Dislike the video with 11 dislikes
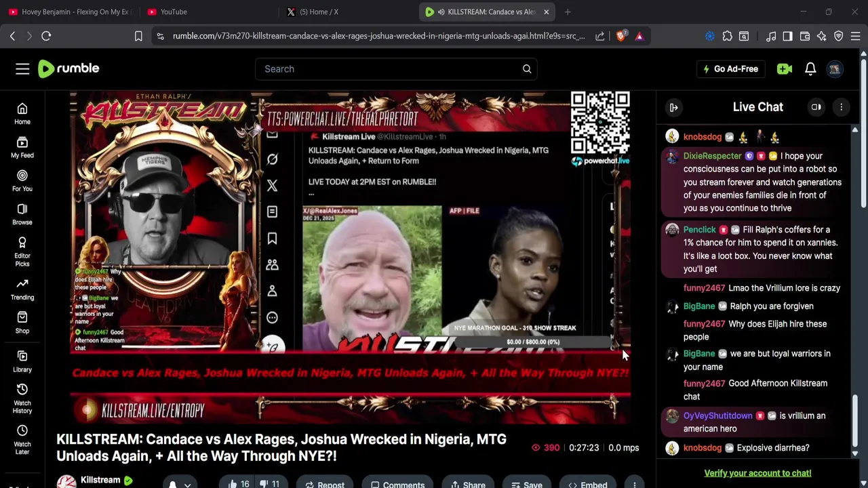This screenshot has height=488, width=868. 270,483
